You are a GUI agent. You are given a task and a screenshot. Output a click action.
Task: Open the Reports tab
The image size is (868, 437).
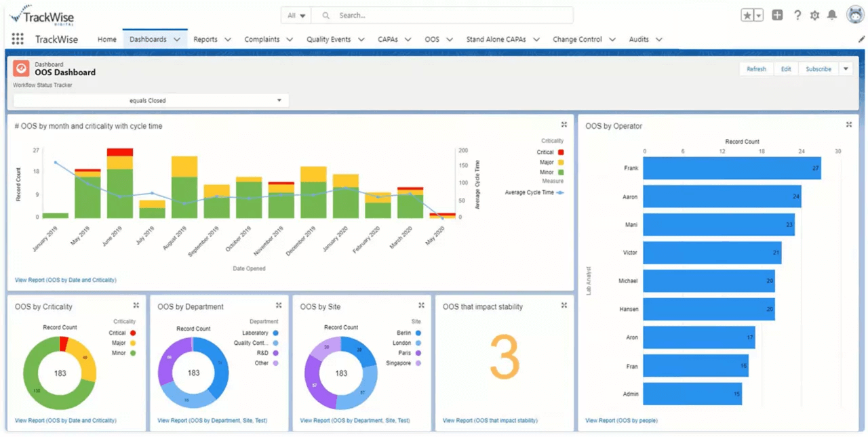click(205, 39)
